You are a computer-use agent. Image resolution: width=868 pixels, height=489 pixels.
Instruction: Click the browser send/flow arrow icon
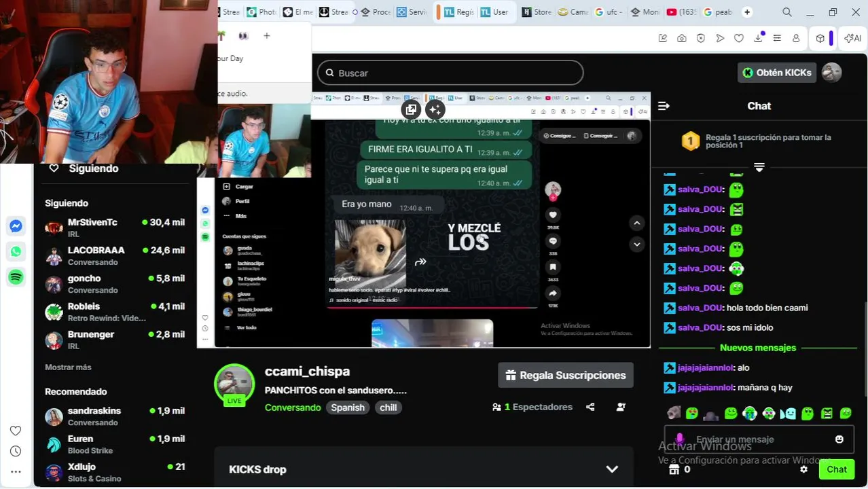point(720,39)
